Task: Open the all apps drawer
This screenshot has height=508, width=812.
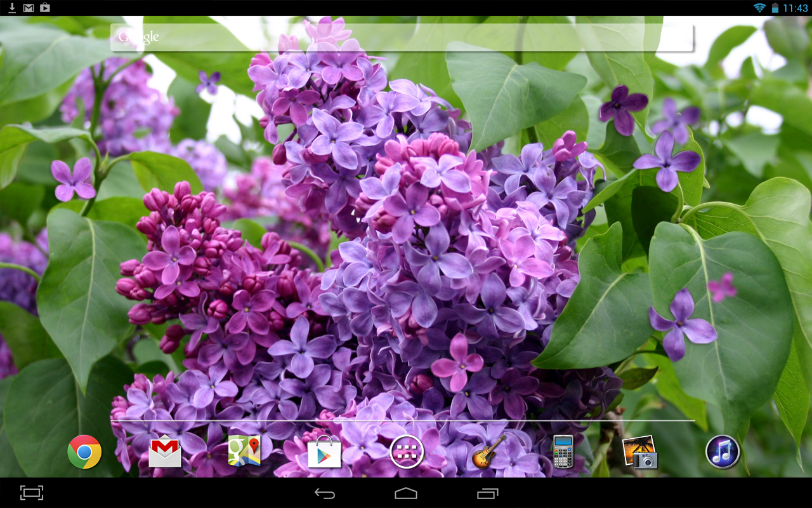Action: (x=407, y=451)
